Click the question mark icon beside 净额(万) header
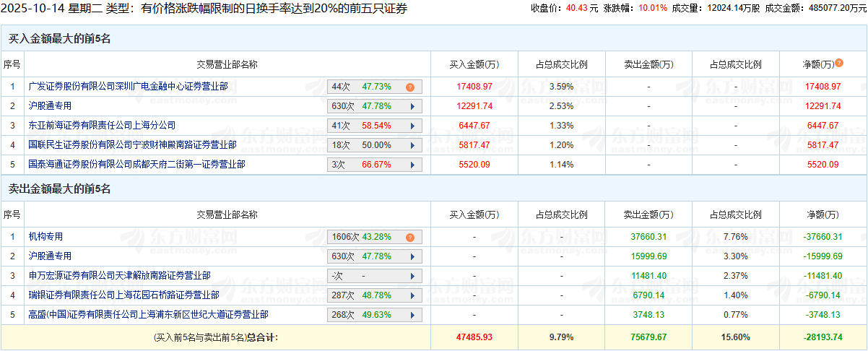This screenshot has width=868, height=351. coord(839,64)
